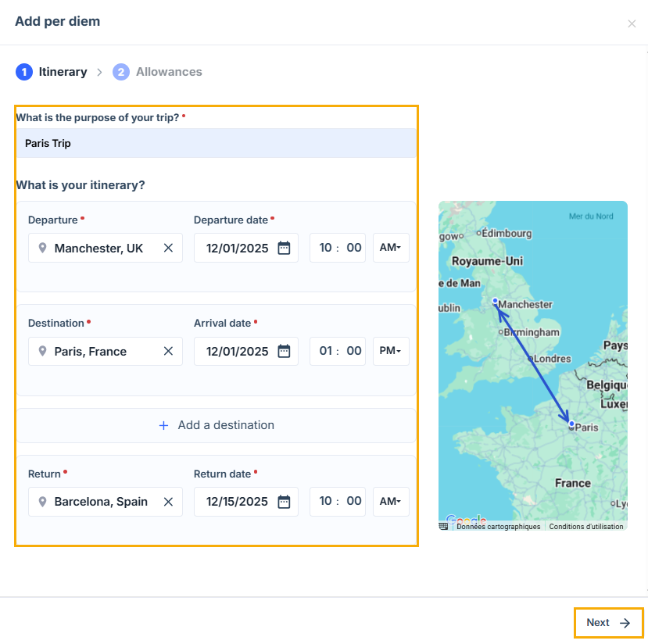Click the Next button
The height and width of the screenshot is (644, 648).
pos(608,623)
